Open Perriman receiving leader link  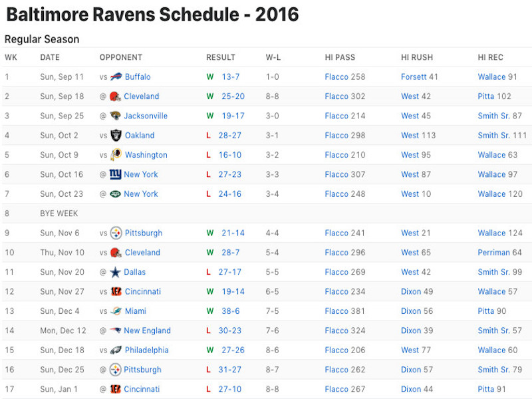pyautogui.click(x=493, y=253)
